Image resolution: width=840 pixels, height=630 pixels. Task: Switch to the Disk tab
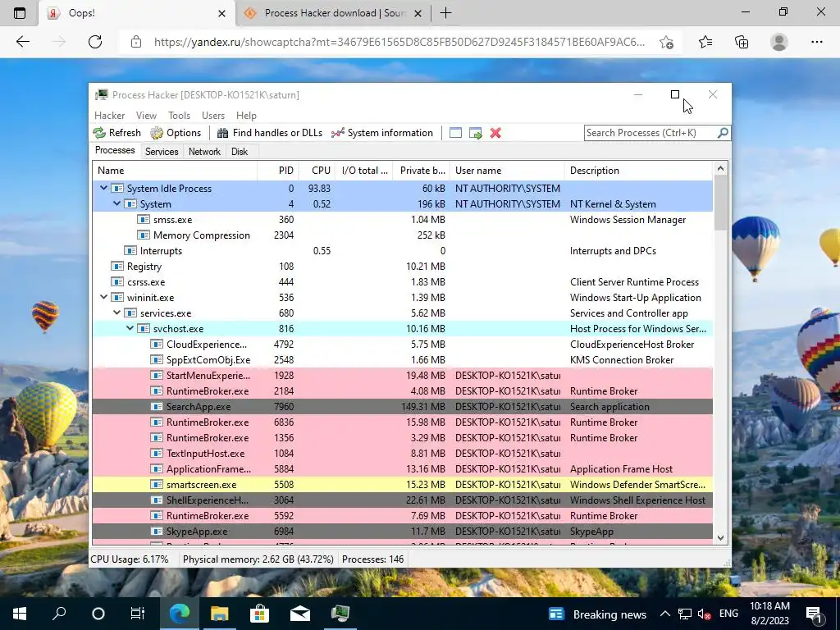(x=240, y=152)
